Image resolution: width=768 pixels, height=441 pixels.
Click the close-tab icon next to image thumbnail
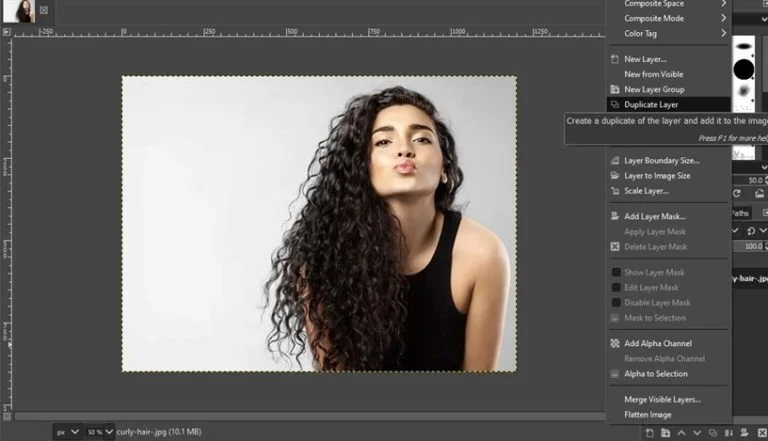tap(44, 10)
